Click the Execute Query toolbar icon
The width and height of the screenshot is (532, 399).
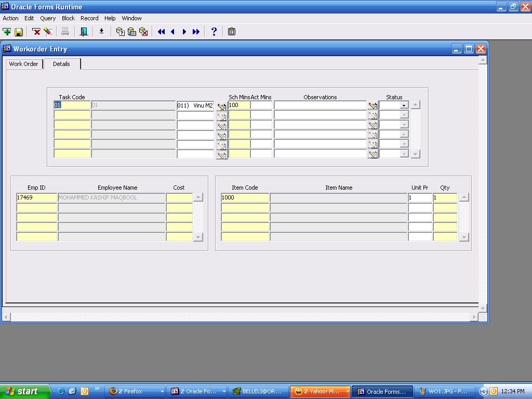[x=132, y=32]
